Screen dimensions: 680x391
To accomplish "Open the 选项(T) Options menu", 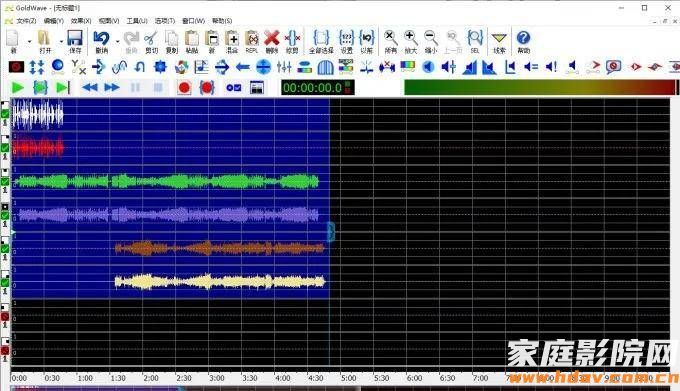I will click(x=165, y=21).
